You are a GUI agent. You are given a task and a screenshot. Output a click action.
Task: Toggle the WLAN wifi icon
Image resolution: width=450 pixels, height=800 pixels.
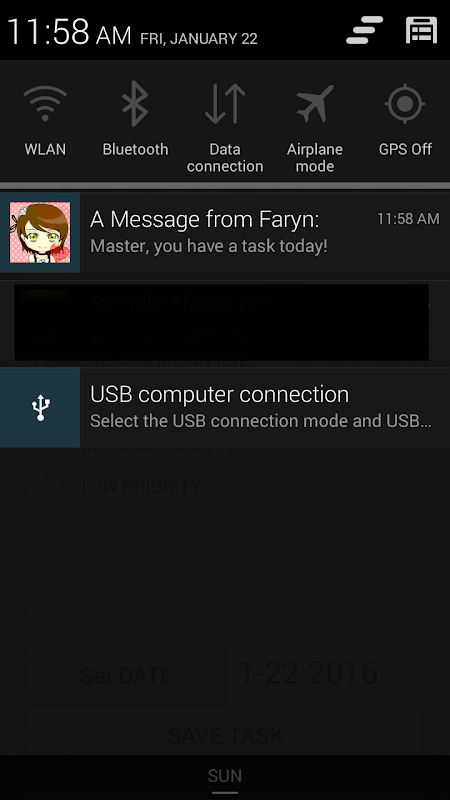45,104
